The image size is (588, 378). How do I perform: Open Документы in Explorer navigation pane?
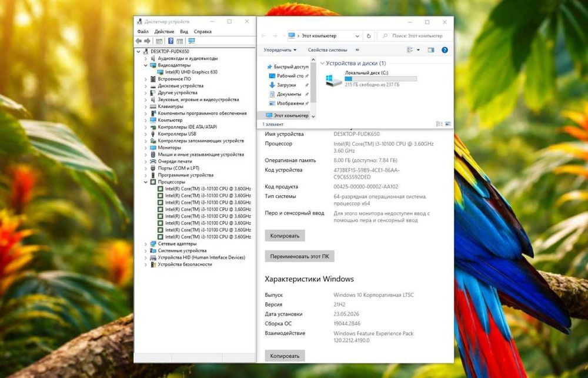[286, 94]
